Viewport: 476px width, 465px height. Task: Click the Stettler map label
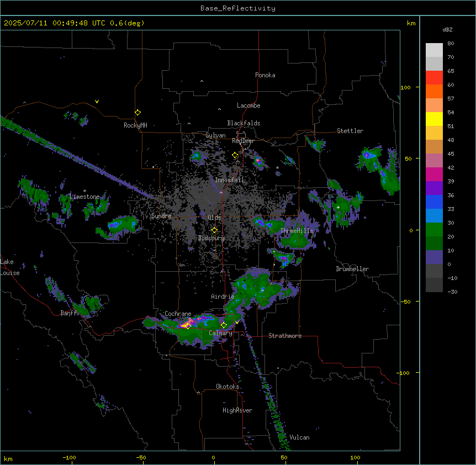[350, 131]
